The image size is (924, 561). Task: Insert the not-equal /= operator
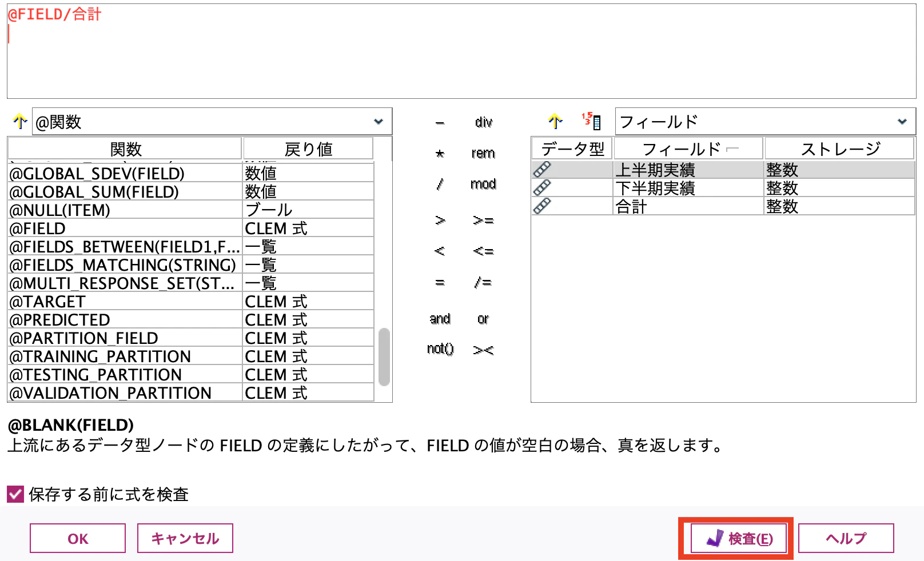[x=483, y=282]
